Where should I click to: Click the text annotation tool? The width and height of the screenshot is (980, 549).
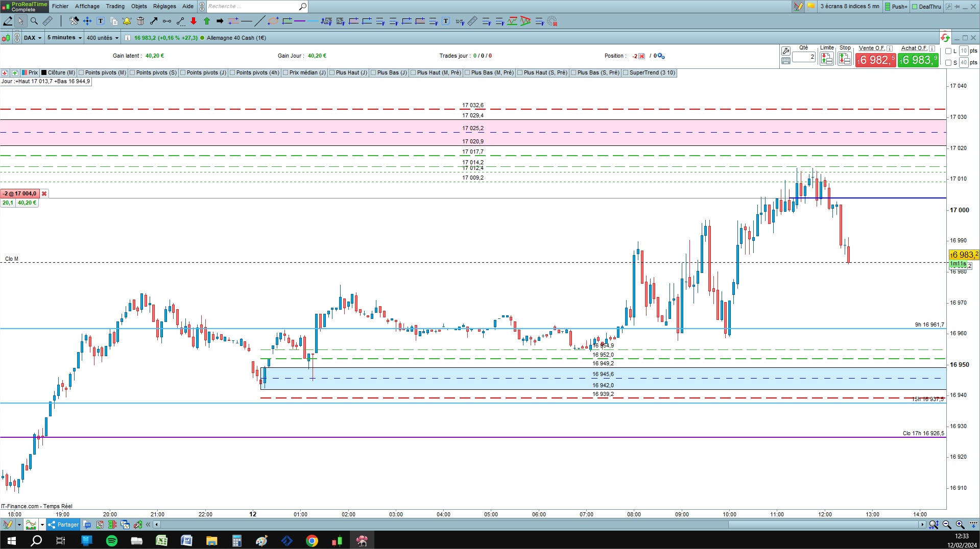pyautogui.click(x=101, y=21)
